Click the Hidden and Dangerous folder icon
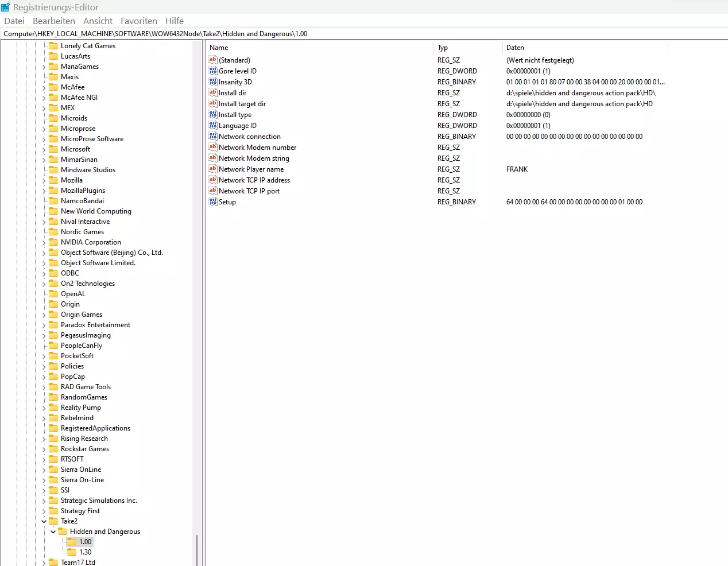728x566 pixels. pos(63,531)
